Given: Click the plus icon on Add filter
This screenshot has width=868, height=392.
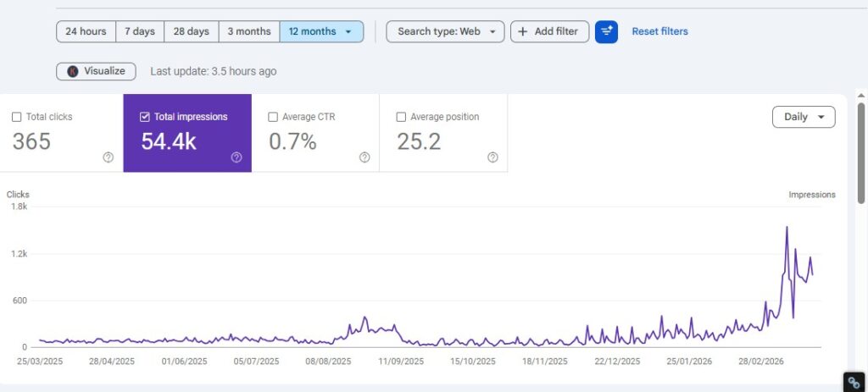Looking at the screenshot, I should [x=522, y=31].
